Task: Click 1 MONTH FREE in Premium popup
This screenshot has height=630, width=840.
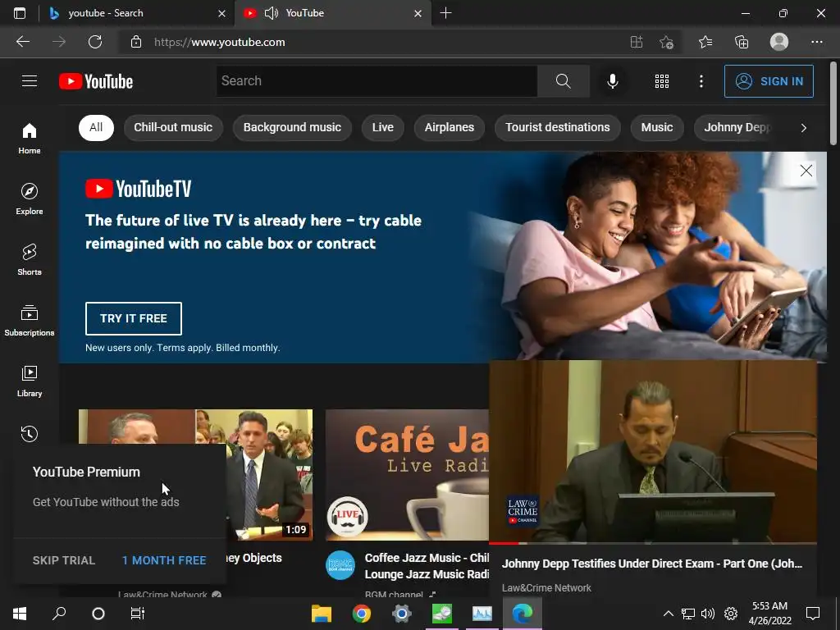Action: point(164,560)
